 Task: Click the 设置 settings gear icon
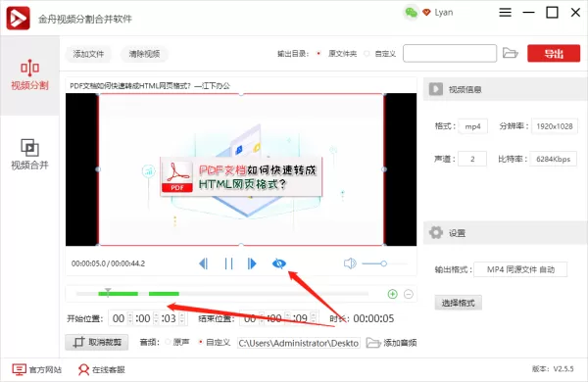[436, 233]
